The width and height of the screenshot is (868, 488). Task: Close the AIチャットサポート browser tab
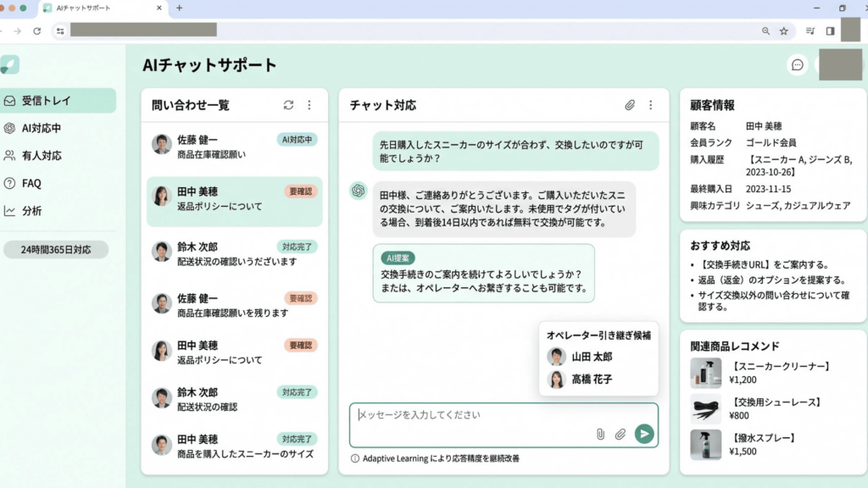click(x=159, y=8)
